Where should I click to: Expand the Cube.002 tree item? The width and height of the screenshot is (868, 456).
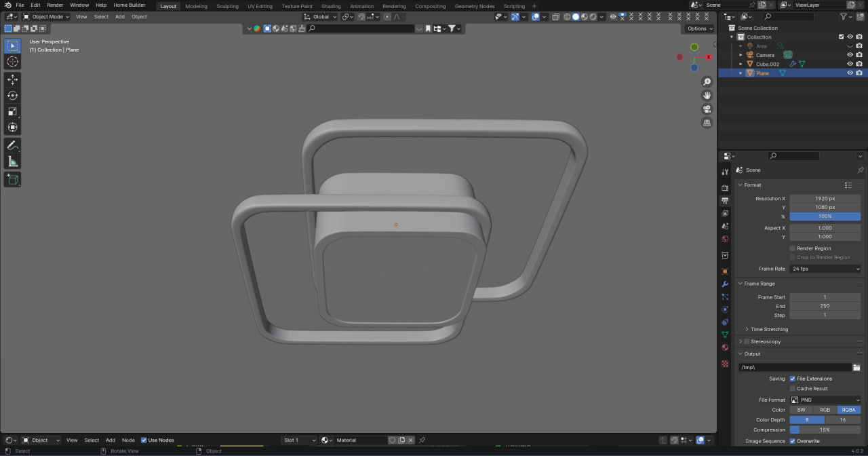(741, 64)
